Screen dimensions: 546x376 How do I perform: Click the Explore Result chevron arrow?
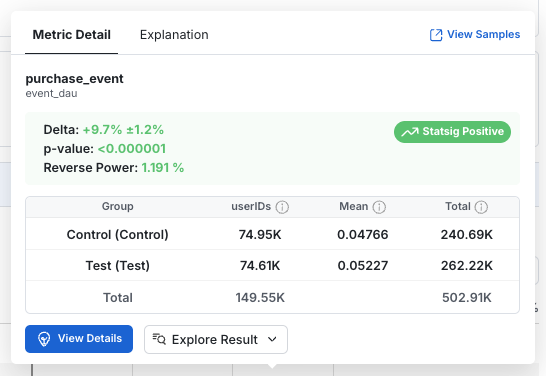tap(272, 339)
